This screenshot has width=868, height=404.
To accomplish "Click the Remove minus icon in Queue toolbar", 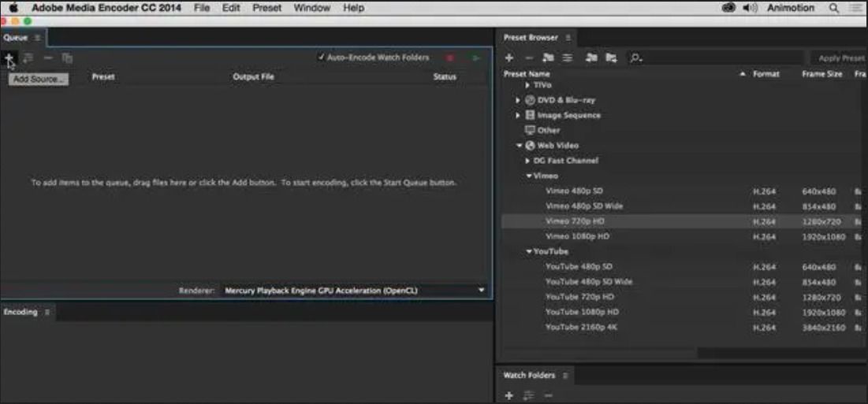I will click(48, 57).
